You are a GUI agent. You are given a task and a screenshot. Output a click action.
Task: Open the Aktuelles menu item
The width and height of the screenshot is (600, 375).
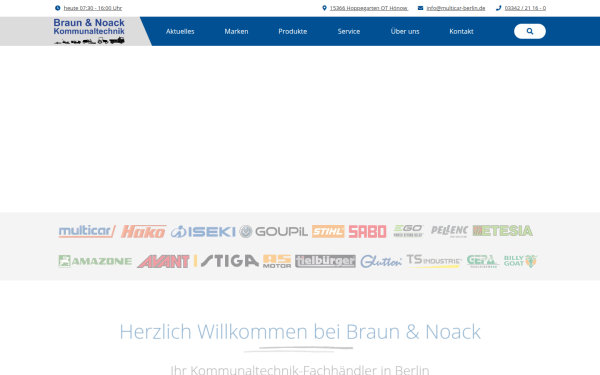pyautogui.click(x=180, y=31)
